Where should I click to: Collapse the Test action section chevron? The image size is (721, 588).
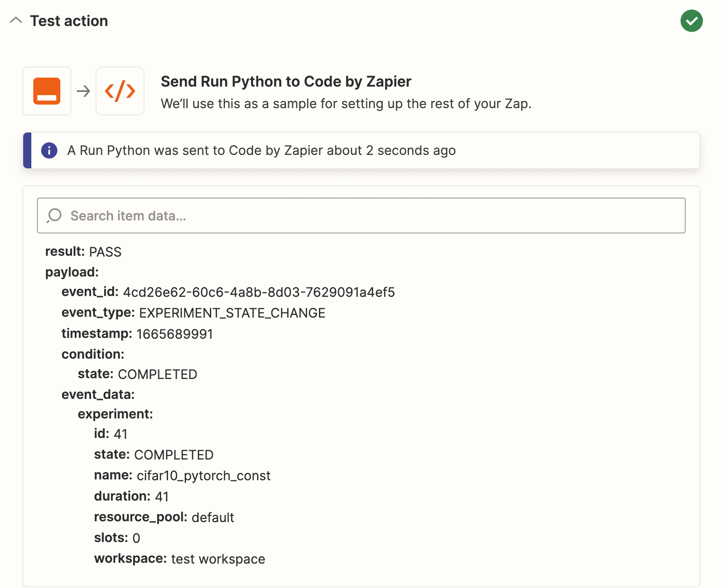tap(16, 20)
